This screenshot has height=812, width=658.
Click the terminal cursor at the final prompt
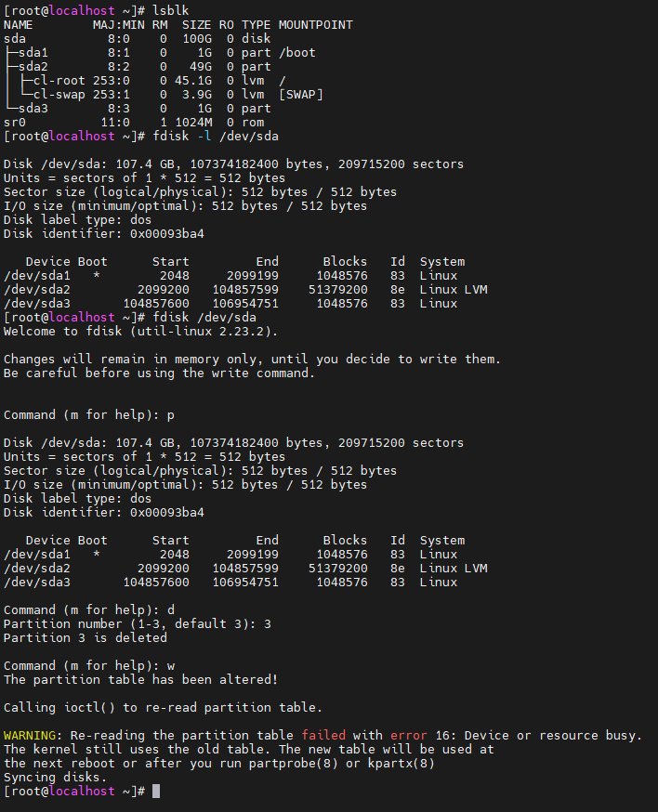156,791
